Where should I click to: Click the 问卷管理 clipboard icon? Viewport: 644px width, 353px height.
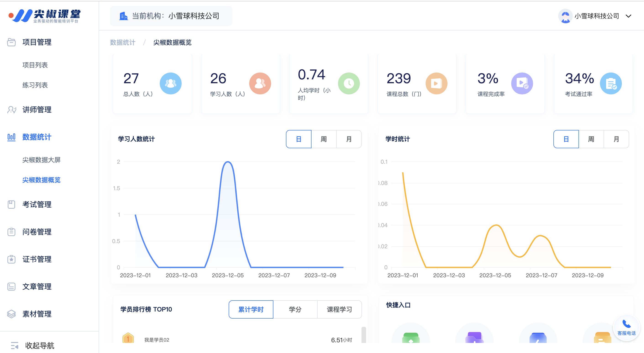click(11, 232)
